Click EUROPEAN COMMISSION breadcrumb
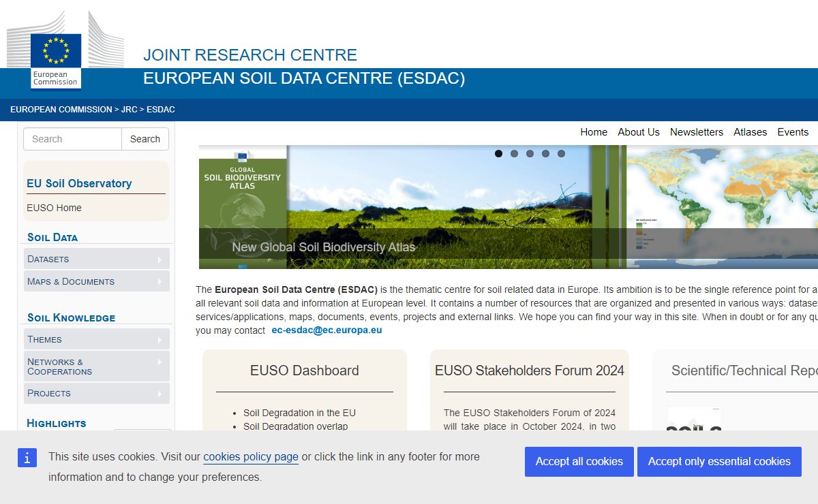 61,110
